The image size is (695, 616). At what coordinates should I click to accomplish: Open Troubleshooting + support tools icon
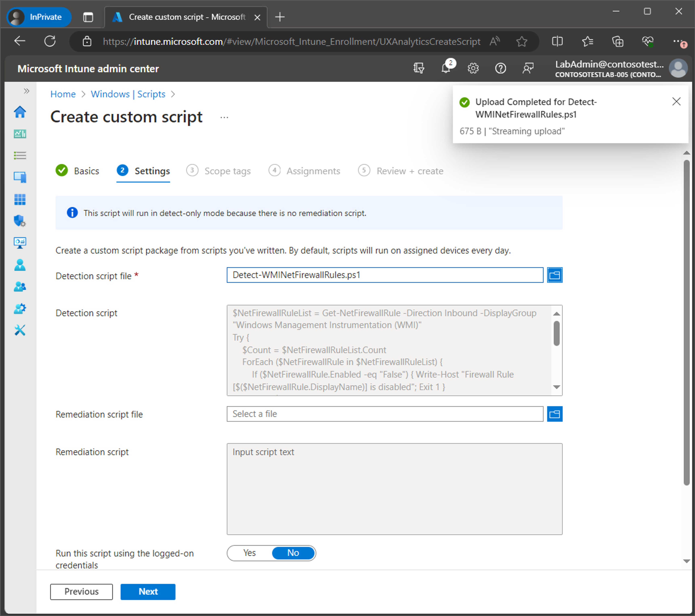20,330
